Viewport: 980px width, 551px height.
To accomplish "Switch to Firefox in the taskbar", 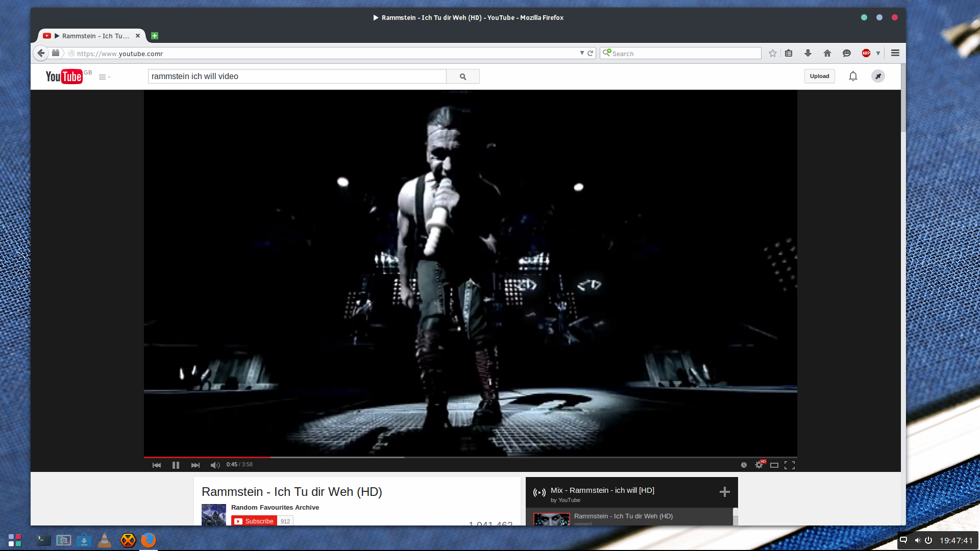I will pos(149,540).
